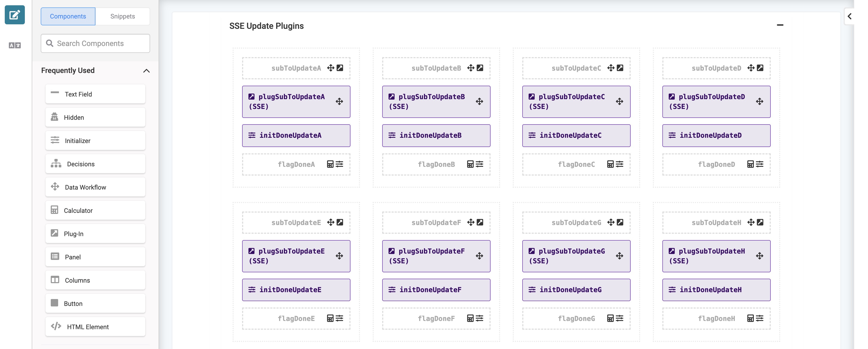Click the move icon on plugSubToUpdateC
Screen dimensions: 868x349
click(x=619, y=102)
